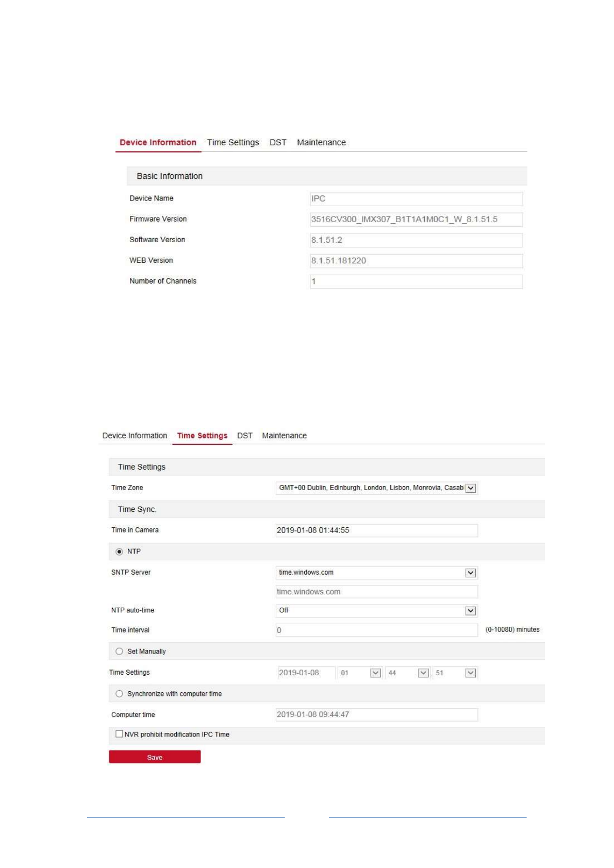The width and height of the screenshot is (614, 868).
Task: Choose the Set Manually radio option
Action: tap(120, 652)
